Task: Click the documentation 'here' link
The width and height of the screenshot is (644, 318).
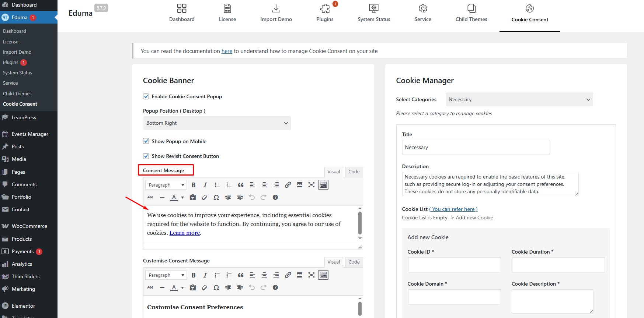Action: [x=227, y=51]
